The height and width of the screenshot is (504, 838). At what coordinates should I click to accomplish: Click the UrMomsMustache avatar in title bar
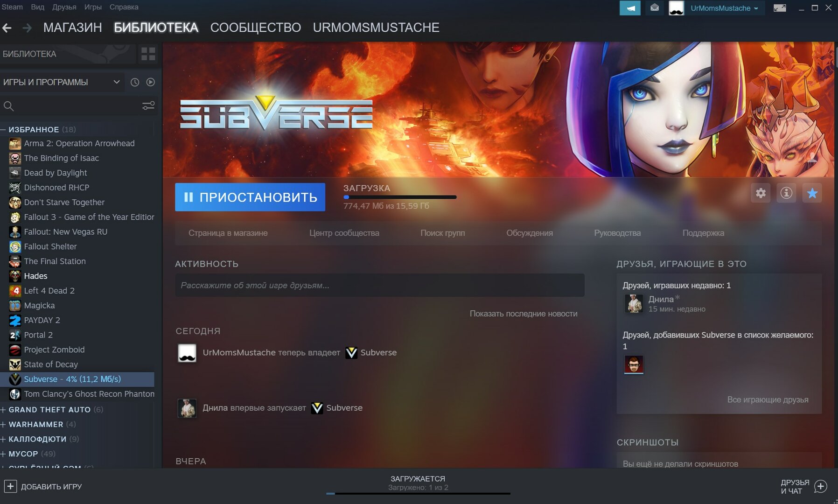[677, 8]
